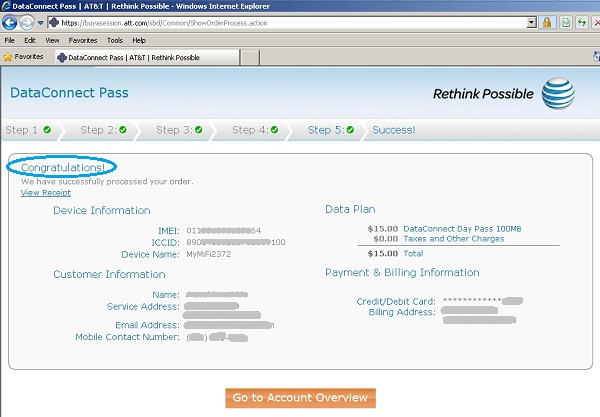Open the View Receipt link
600x417 pixels.
[46, 193]
